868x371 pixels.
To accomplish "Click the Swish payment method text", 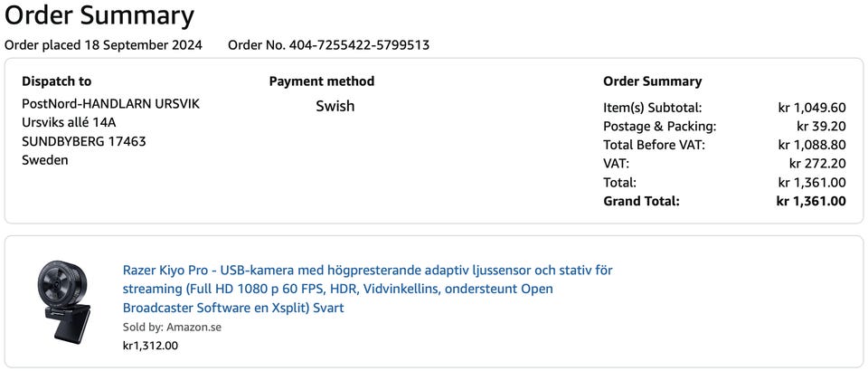I will 335,106.
